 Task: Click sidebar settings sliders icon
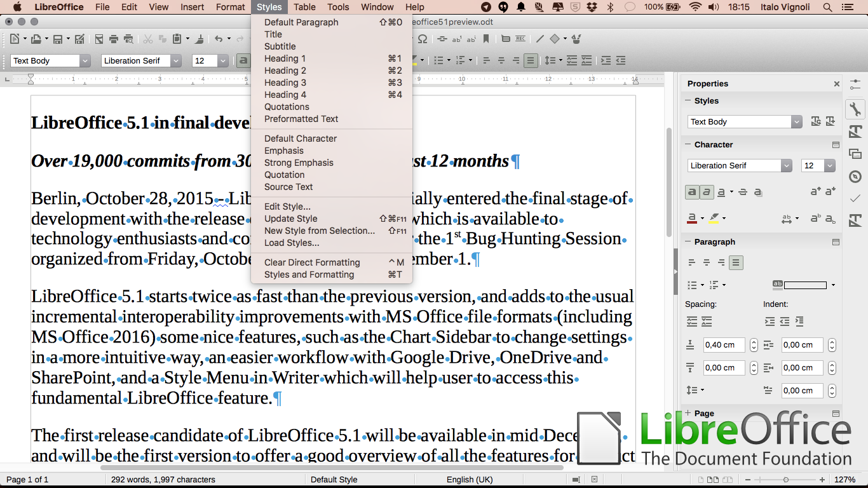[855, 84]
